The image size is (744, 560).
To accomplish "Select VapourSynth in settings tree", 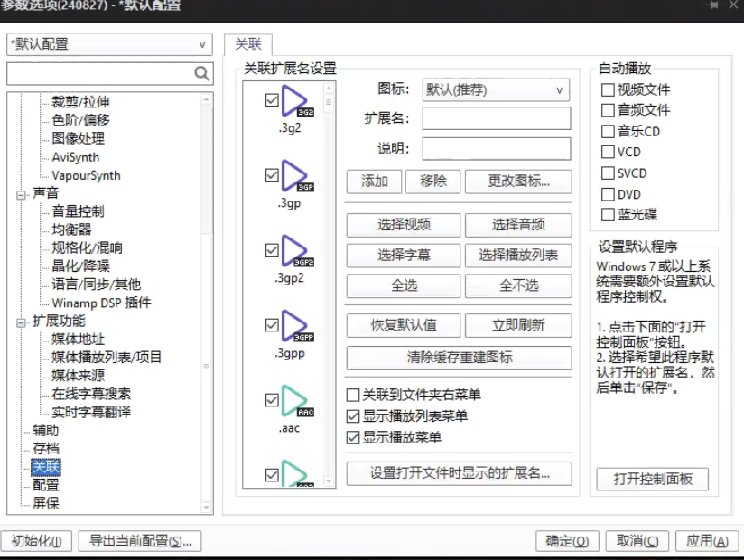I will 86,175.
